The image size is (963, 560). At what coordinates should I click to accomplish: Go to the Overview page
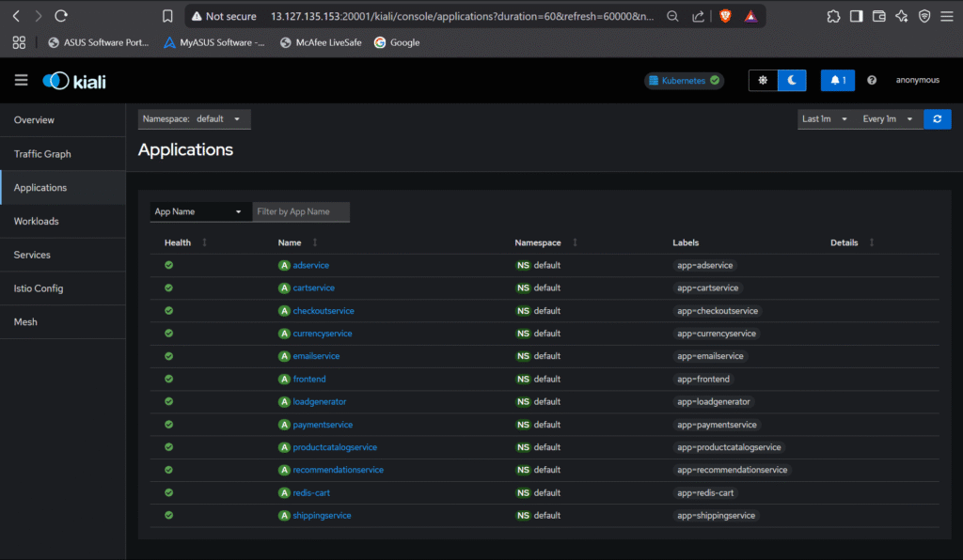coord(63,120)
